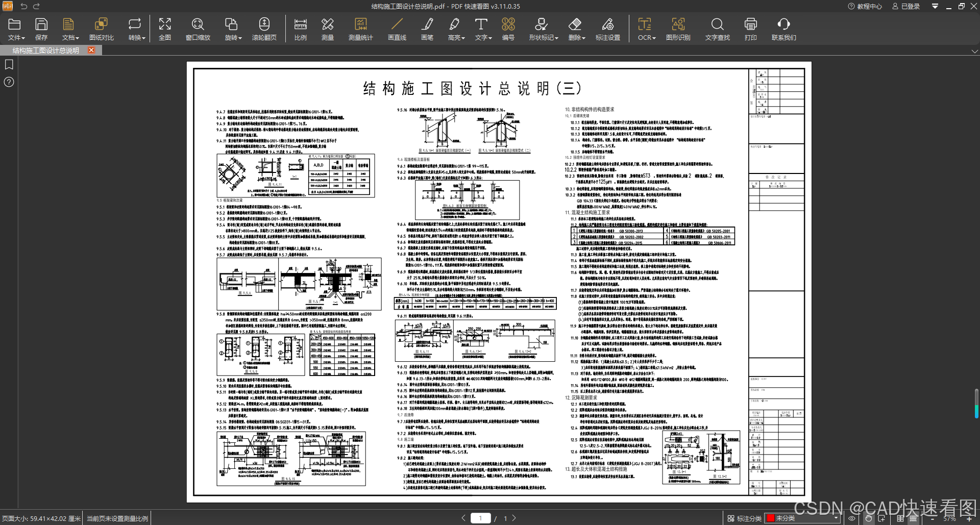Click the help question mark in sidebar
This screenshot has width=980, height=525.
coord(9,82)
